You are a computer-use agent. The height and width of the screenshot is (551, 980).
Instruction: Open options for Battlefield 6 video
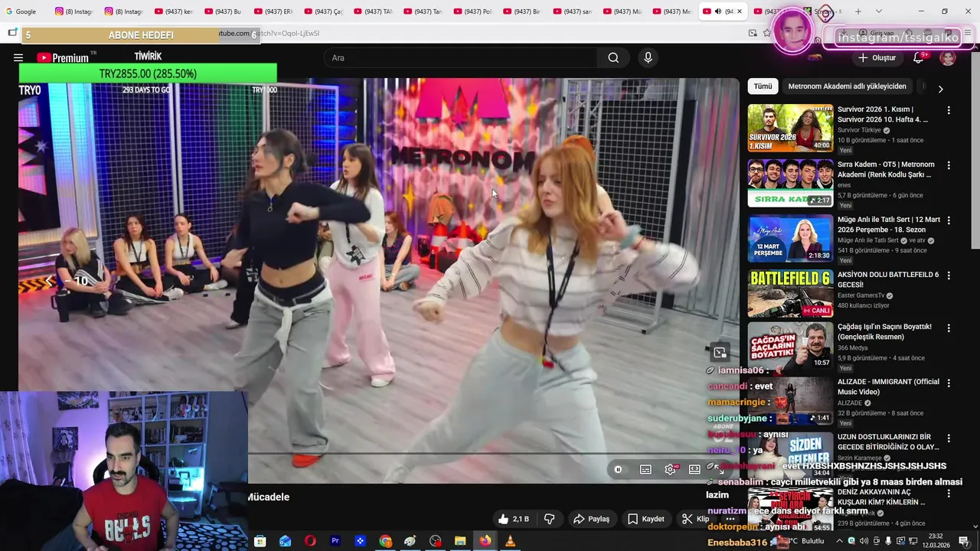tap(949, 275)
